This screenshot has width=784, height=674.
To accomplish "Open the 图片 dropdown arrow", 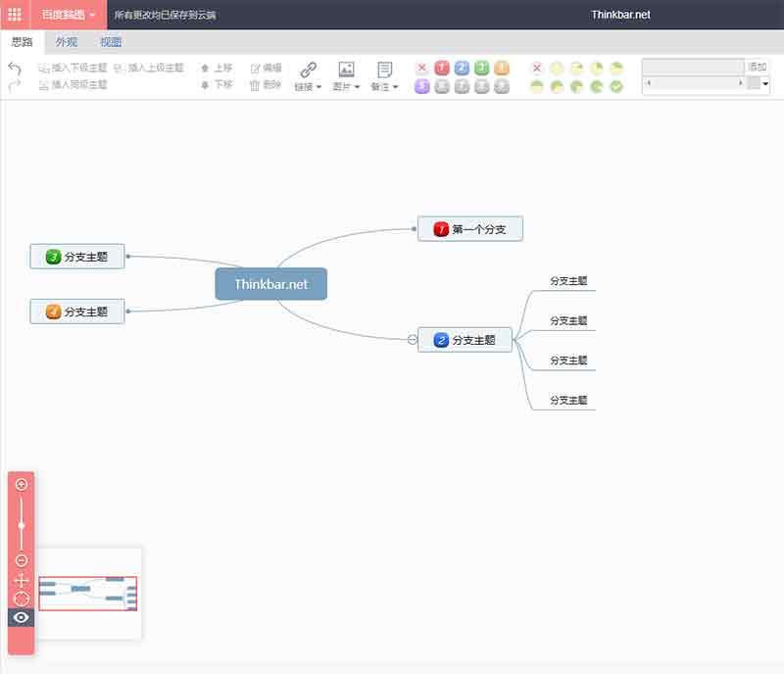I will click(357, 87).
